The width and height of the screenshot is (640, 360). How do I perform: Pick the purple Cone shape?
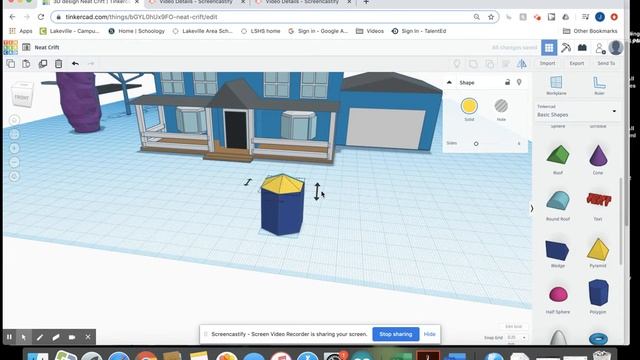(598, 155)
